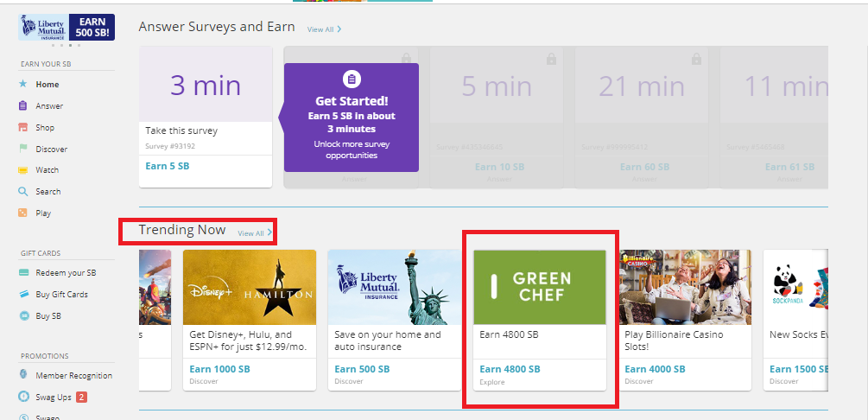The width and height of the screenshot is (868, 420).
Task: Click the Member Recognition medal icon
Action: tap(23, 375)
